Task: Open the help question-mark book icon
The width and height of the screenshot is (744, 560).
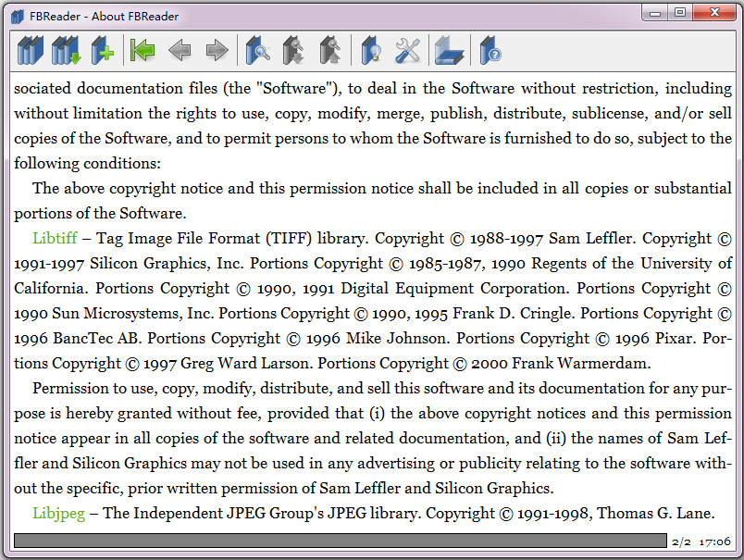Action: point(490,50)
